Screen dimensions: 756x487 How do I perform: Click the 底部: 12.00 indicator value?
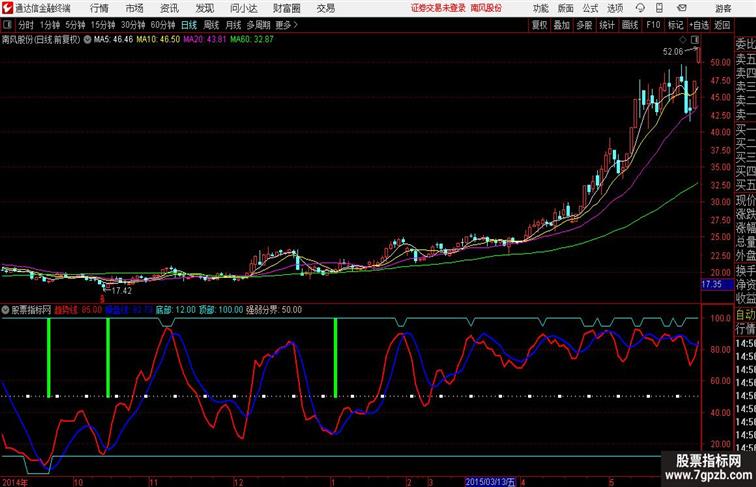click(176, 310)
